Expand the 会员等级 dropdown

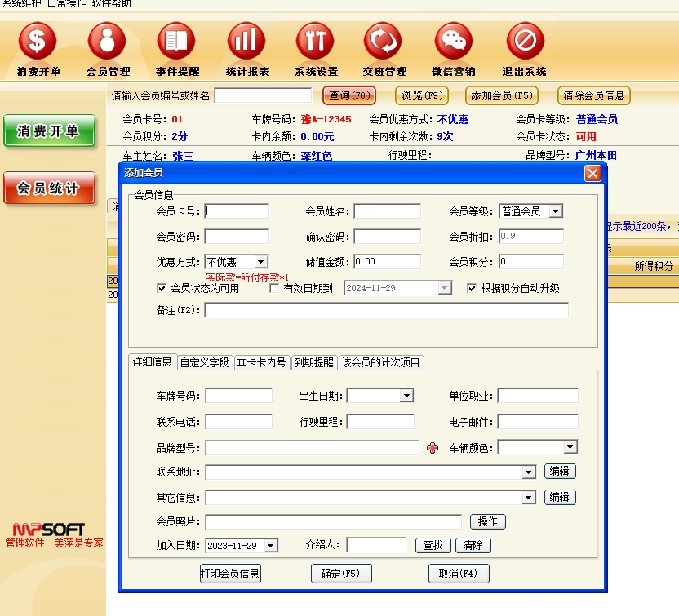pyautogui.click(x=556, y=211)
